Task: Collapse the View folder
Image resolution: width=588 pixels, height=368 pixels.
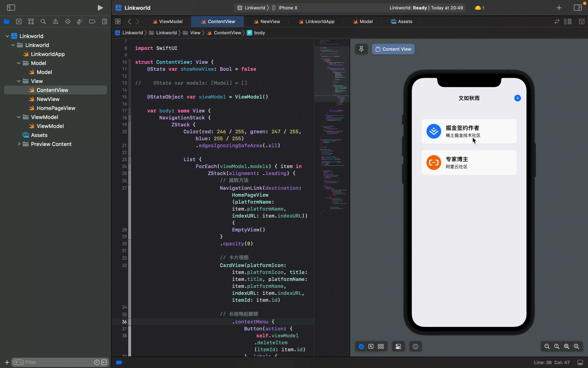Action: 19,81
